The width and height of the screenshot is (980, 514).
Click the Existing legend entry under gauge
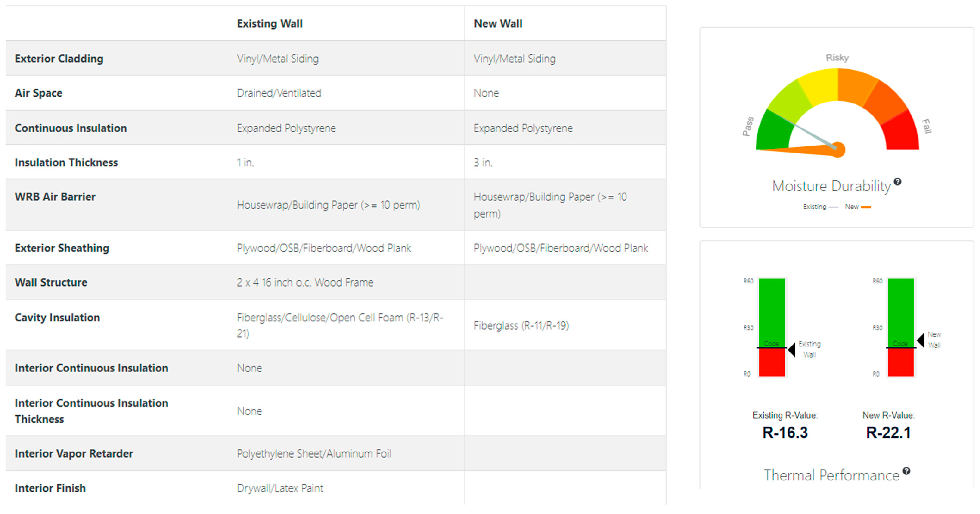coord(815,207)
